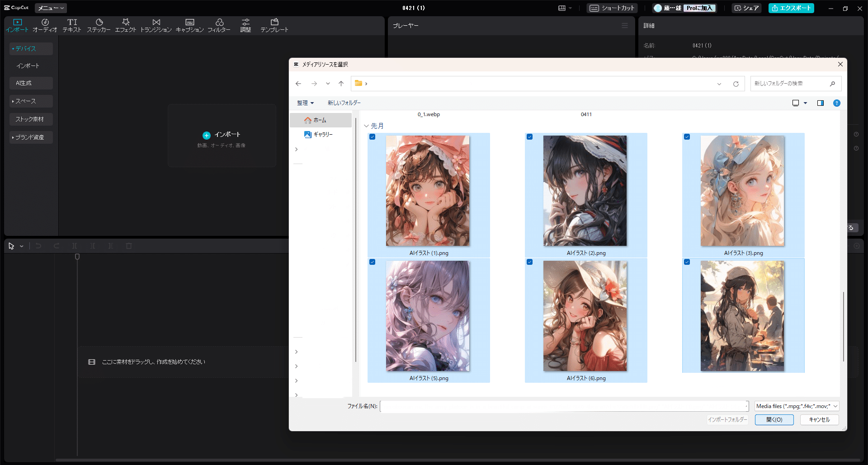The height and width of the screenshot is (465, 868).
Task: Click the Delete trash icon in timeline toolbar
Action: [129, 246]
